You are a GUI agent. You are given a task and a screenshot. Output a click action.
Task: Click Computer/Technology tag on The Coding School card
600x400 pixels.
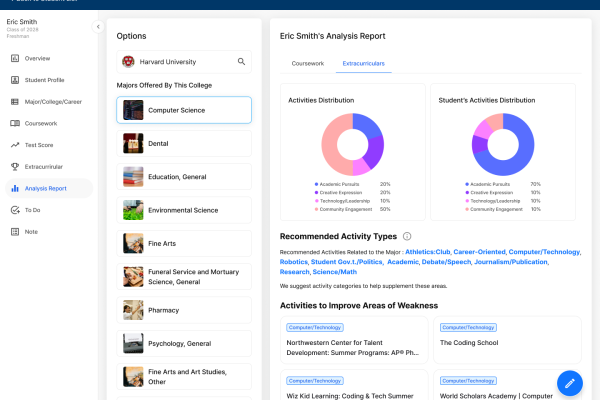pos(468,328)
